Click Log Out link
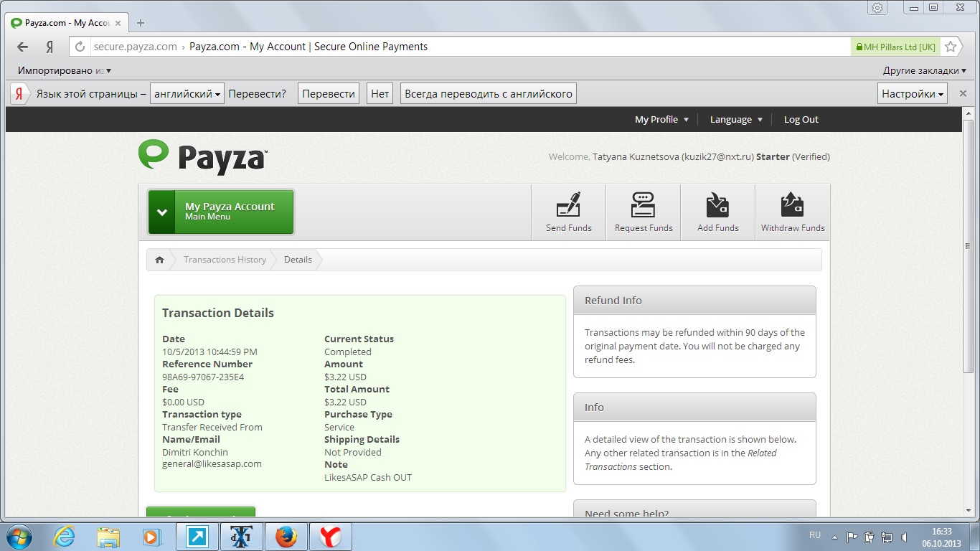Viewport: 980px width, 551px height. point(801,120)
